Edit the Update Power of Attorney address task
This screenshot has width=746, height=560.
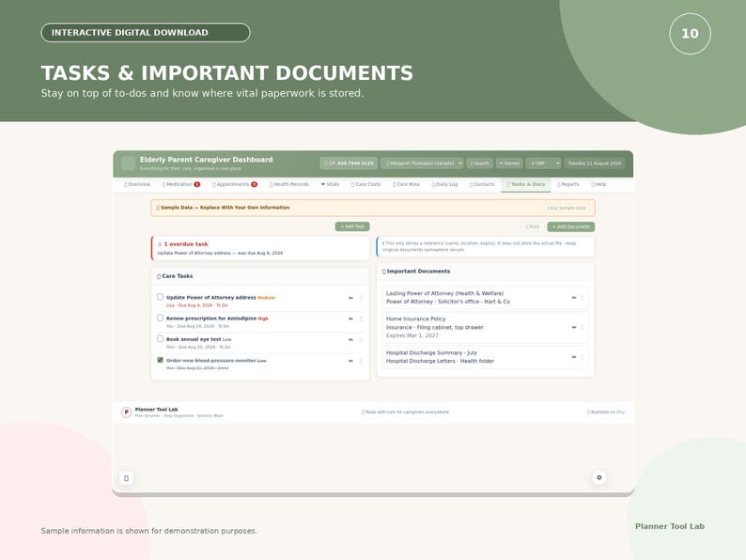click(x=350, y=298)
